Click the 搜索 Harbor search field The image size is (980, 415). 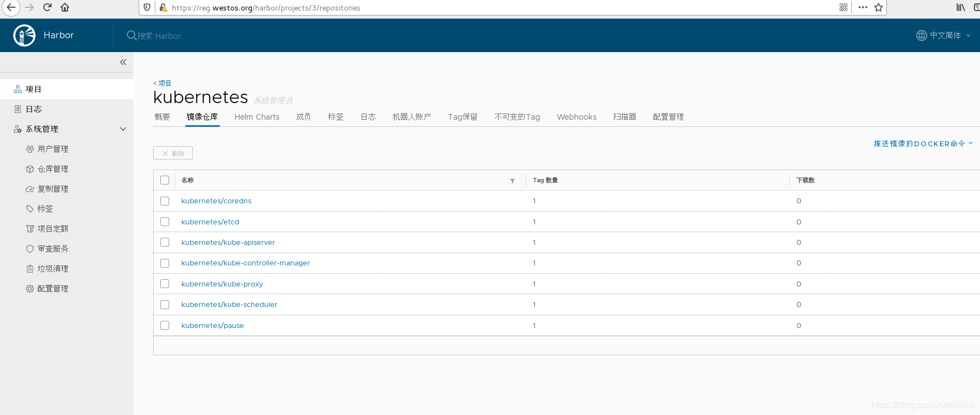(x=162, y=36)
